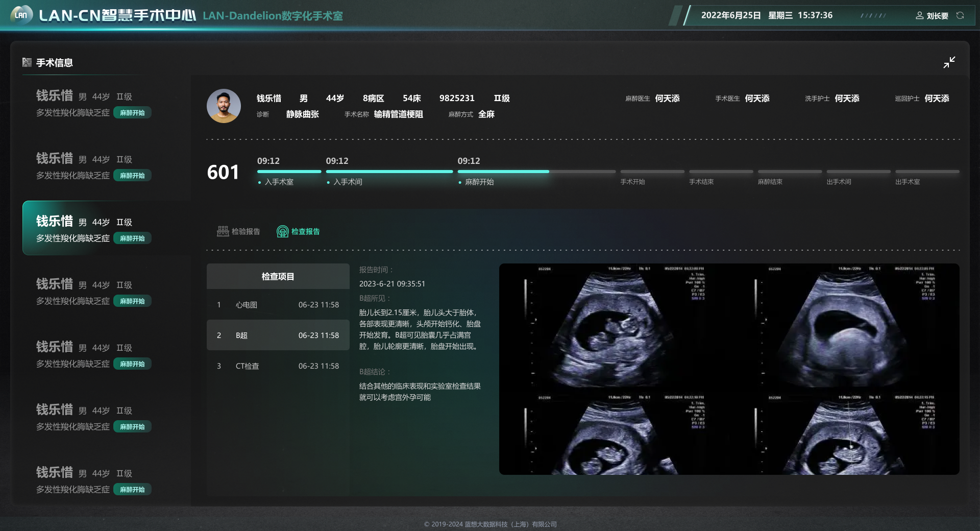Select the B超 examination row

278,335
